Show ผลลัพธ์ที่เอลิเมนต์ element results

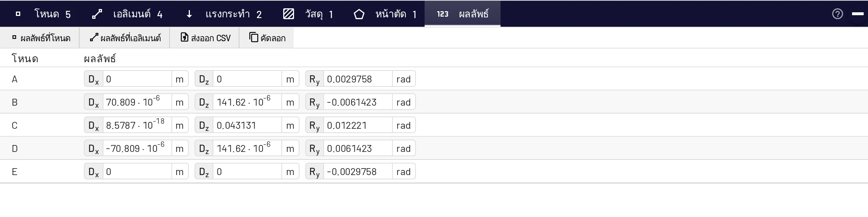[125, 38]
